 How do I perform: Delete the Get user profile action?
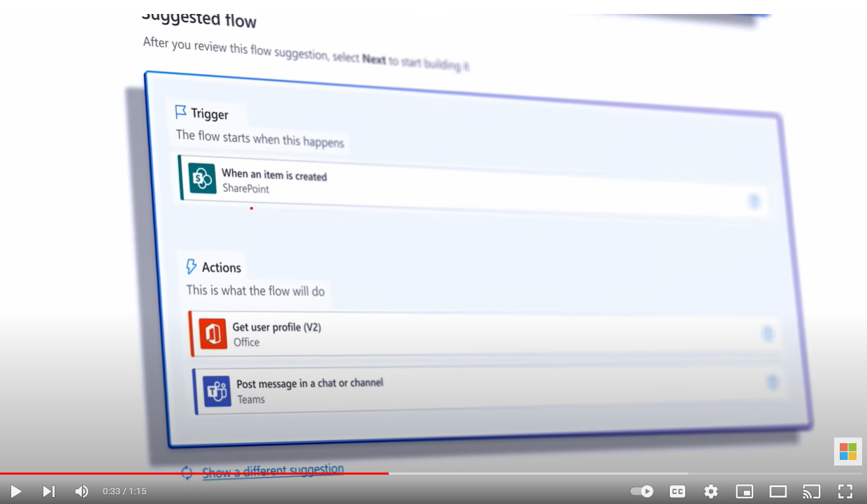[767, 334]
